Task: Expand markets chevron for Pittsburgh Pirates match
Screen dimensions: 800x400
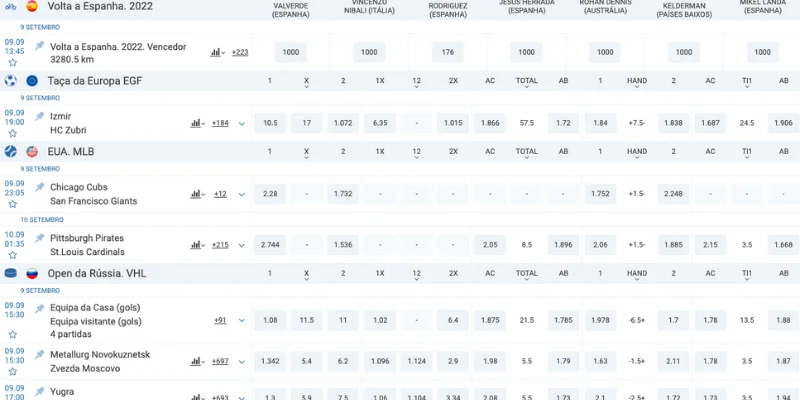Action: [x=242, y=245]
